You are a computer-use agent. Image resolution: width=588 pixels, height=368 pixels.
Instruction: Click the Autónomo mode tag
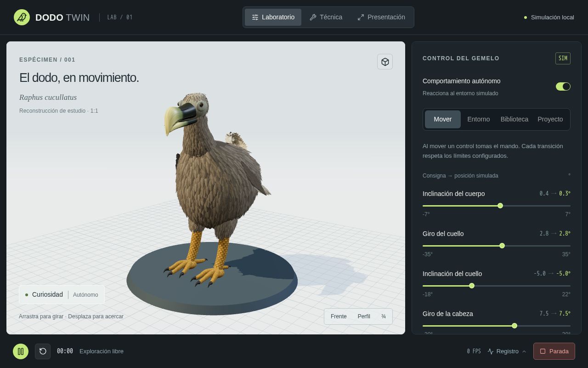(85, 295)
